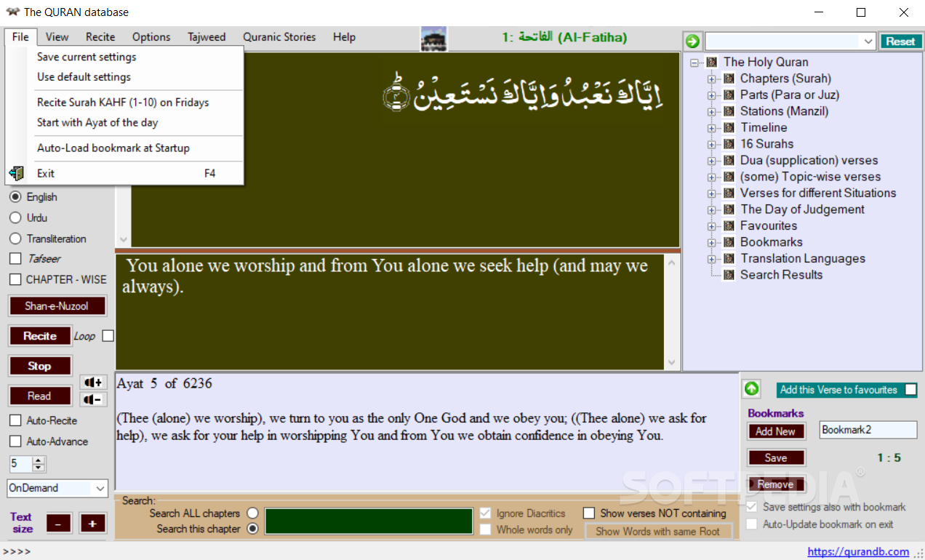Increment the Auto-Advance number stepper up arrow
Viewport: 925px width, 560px height.
(39, 460)
